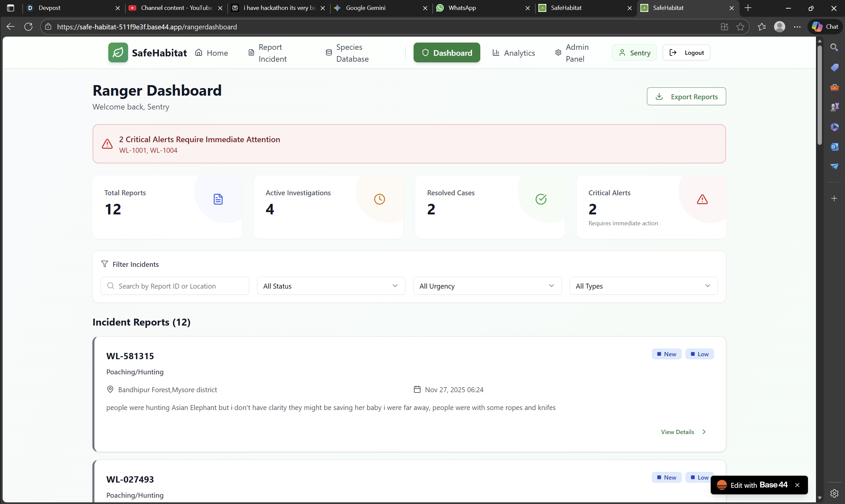Close the Edit with Base44 banner
Screen dimensions: 845x504
point(797,485)
